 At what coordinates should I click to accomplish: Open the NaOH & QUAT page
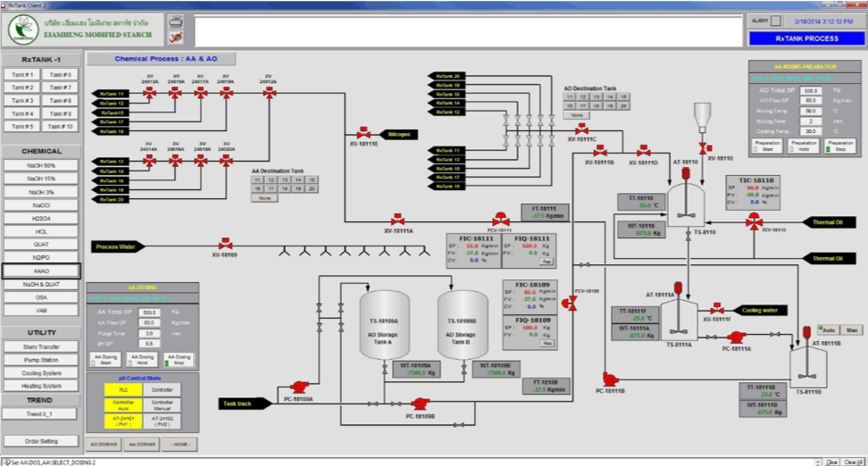coord(41,284)
